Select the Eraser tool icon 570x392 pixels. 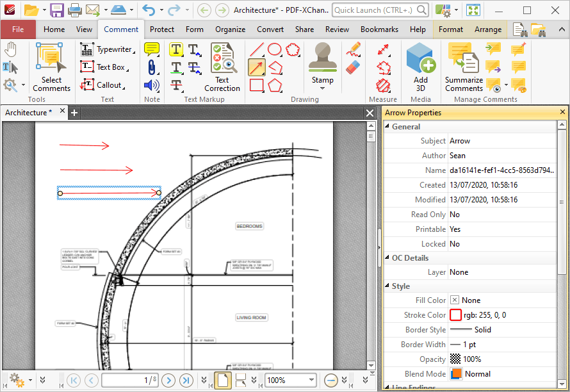pos(353,68)
